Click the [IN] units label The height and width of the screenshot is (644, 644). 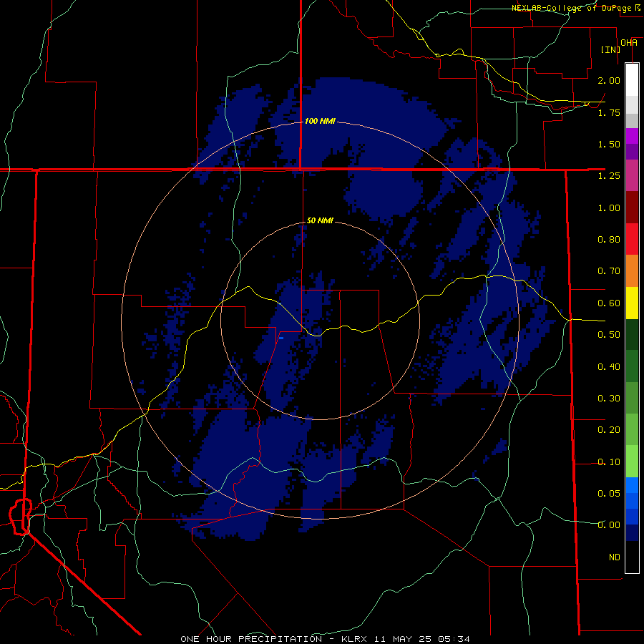click(610, 49)
